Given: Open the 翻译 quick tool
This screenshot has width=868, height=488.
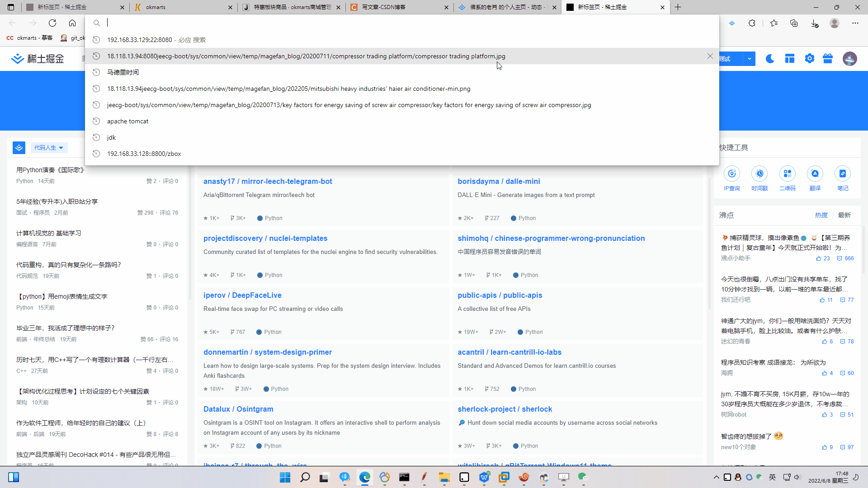Looking at the screenshot, I should click(815, 174).
